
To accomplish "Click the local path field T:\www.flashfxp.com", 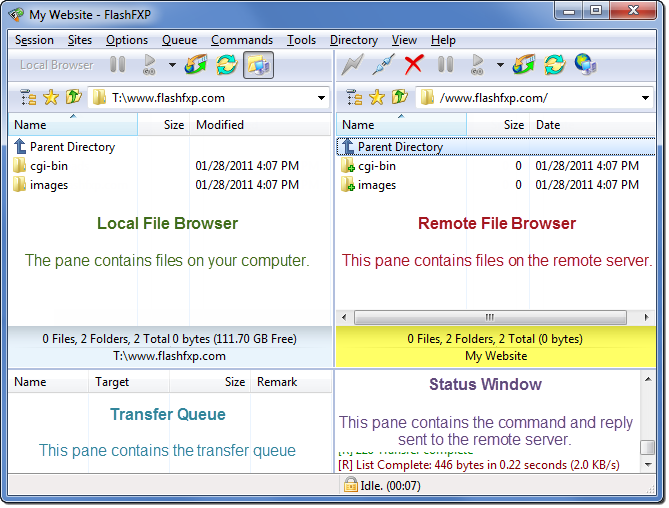I will tap(209, 98).
